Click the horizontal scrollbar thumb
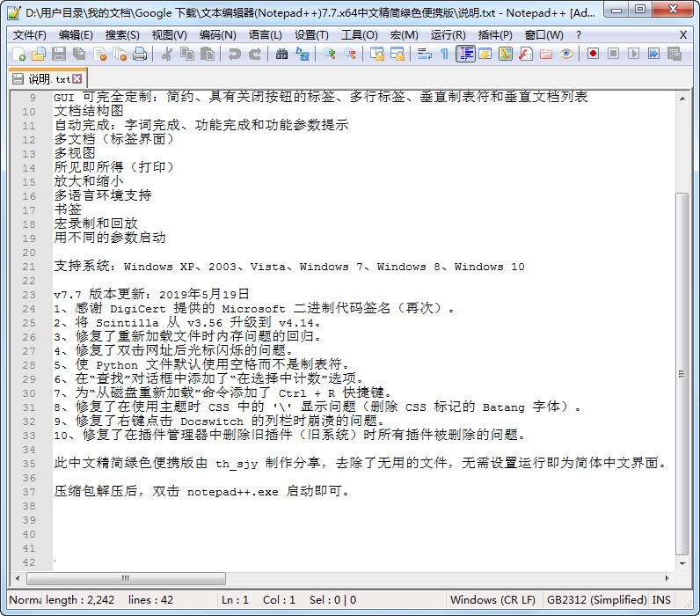Viewport: 700px width, 616px height. pyautogui.click(x=126, y=578)
